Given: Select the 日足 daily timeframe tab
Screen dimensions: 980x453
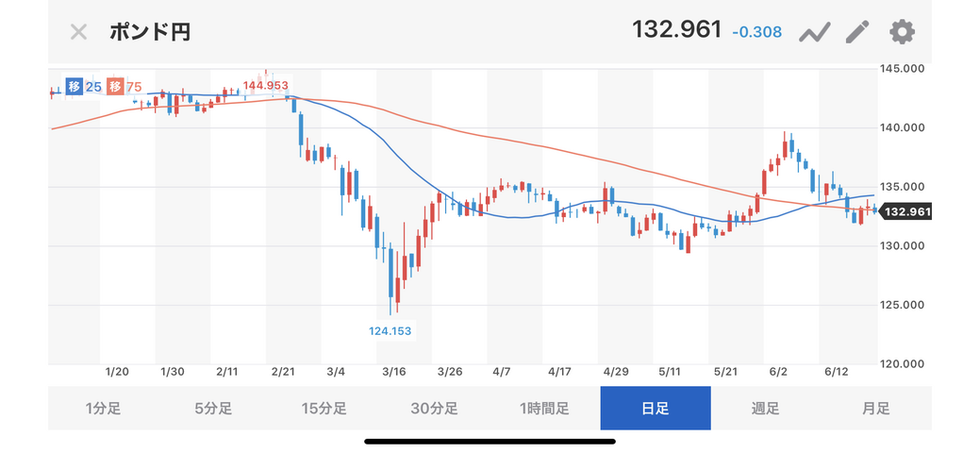Looking at the screenshot, I should pyautogui.click(x=655, y=409).
